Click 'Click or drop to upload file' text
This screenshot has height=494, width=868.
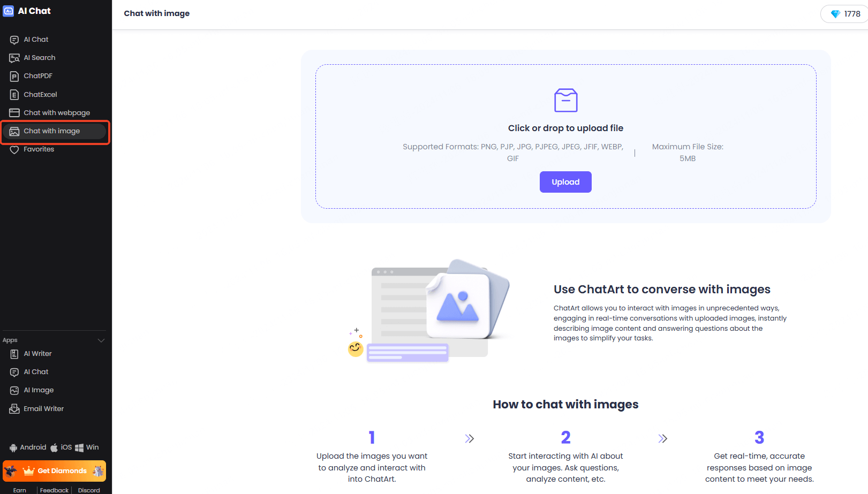(x=565, y=128)
